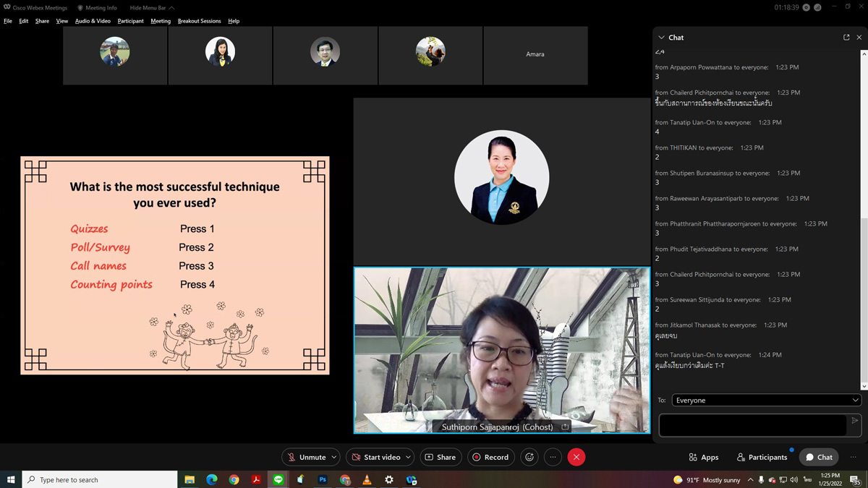
Task: Click the red leave meeting icon
Action: coord(576,457)
